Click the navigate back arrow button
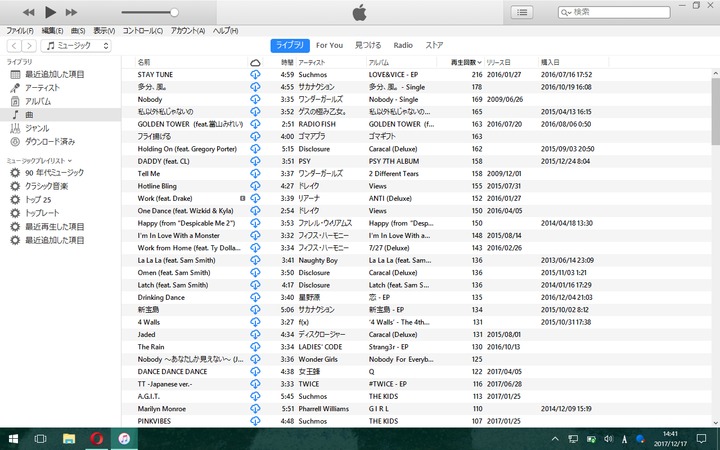 [x=14, y=46]
